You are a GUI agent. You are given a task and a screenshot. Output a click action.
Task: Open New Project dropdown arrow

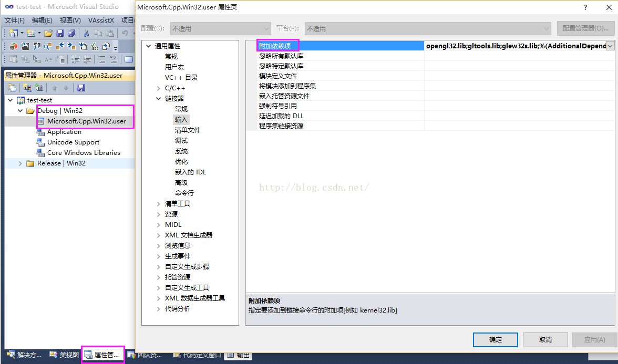[22, 33]
